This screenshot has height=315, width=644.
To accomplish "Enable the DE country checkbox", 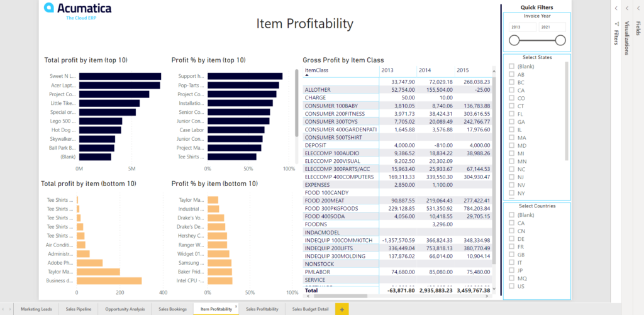I will [x=512, y=239].
